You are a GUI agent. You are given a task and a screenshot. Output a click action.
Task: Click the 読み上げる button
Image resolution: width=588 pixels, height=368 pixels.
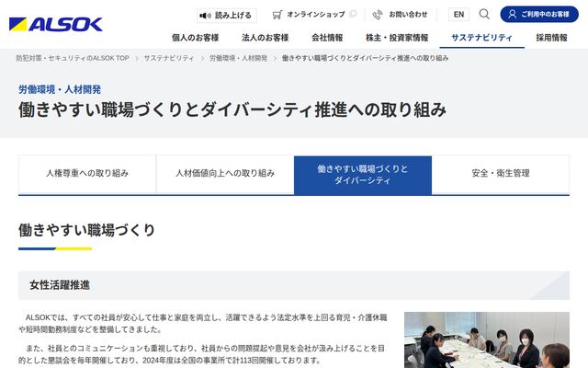pos(227,16)
